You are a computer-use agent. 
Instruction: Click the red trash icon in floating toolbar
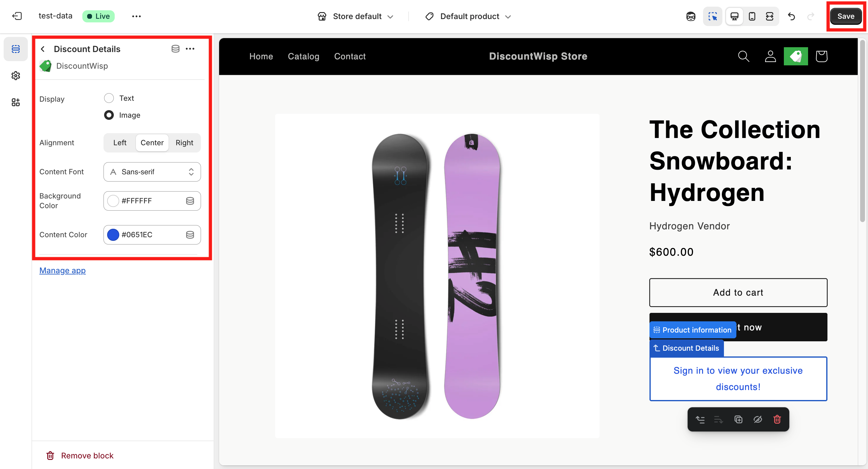pyautogui.click(x=777, y=419)
